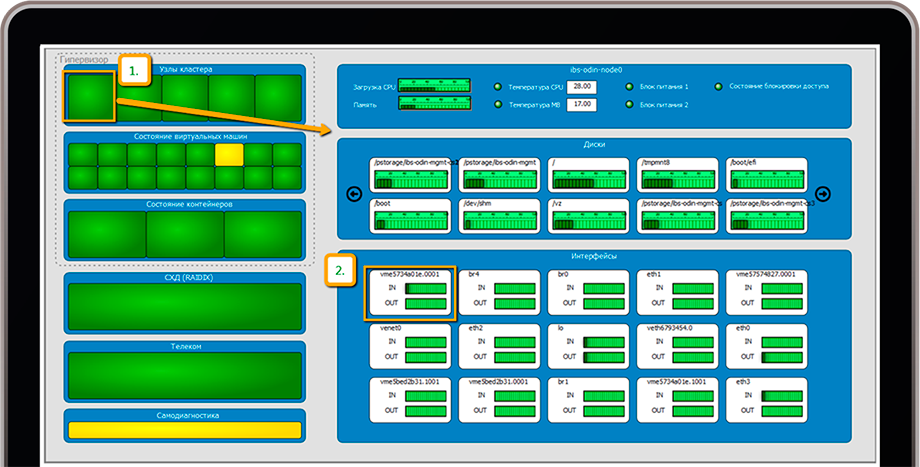
Task: Select the first Состояние контейнеров tile
Action: [x=106, y=234]
